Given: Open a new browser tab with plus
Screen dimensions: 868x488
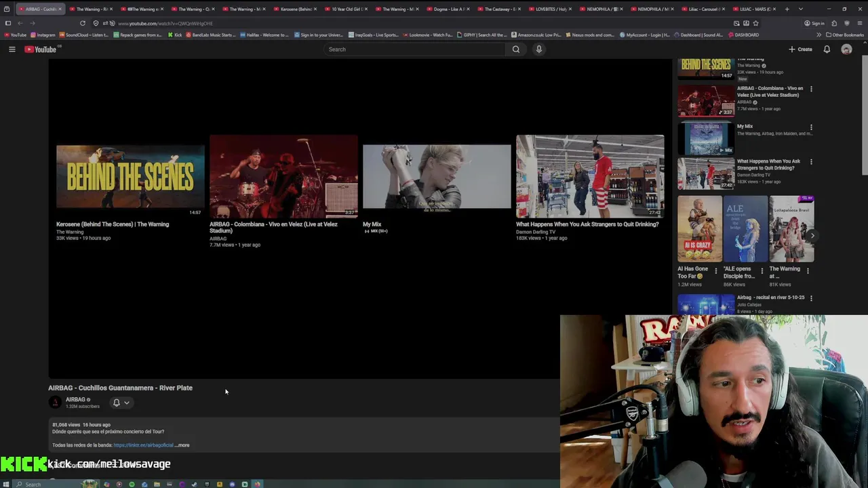Looking at the screenshot, I should [787, 9].
